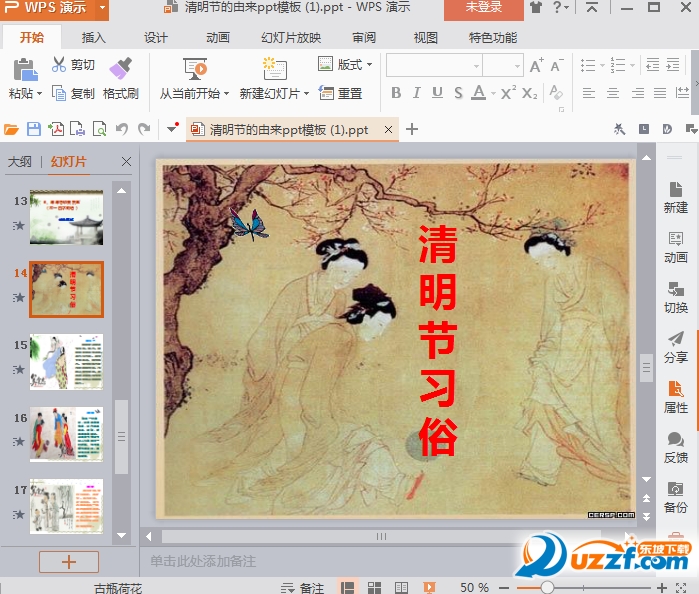
Task: Select slide 13 thumbnail
Action: point(66,217)
